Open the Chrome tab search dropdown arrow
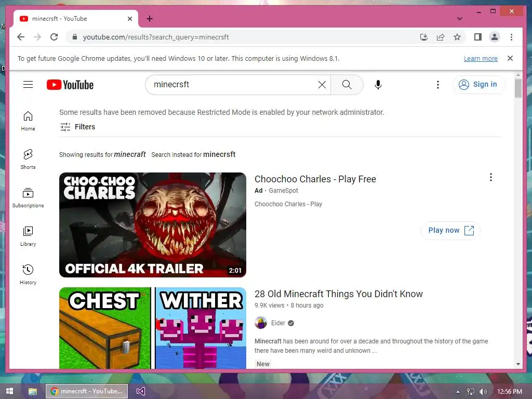Image resolution: width=532 pixels, height=399 pixels. coord(459,19)
